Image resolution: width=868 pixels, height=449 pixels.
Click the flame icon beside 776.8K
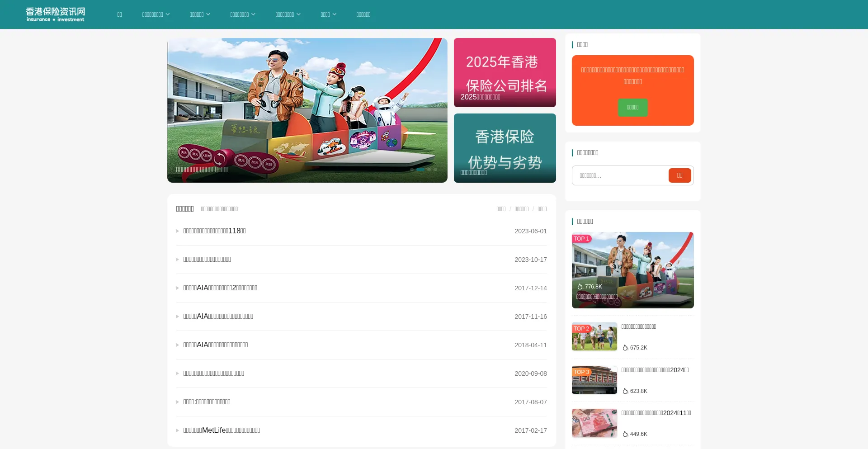pos(580,287)
